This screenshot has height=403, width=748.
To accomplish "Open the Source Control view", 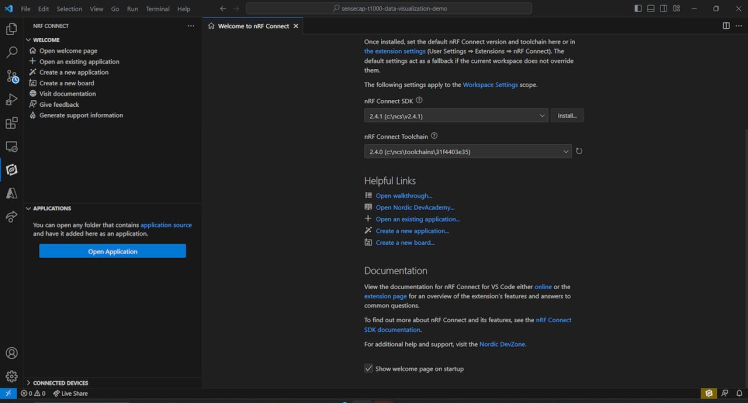I will tap(12, 76).
